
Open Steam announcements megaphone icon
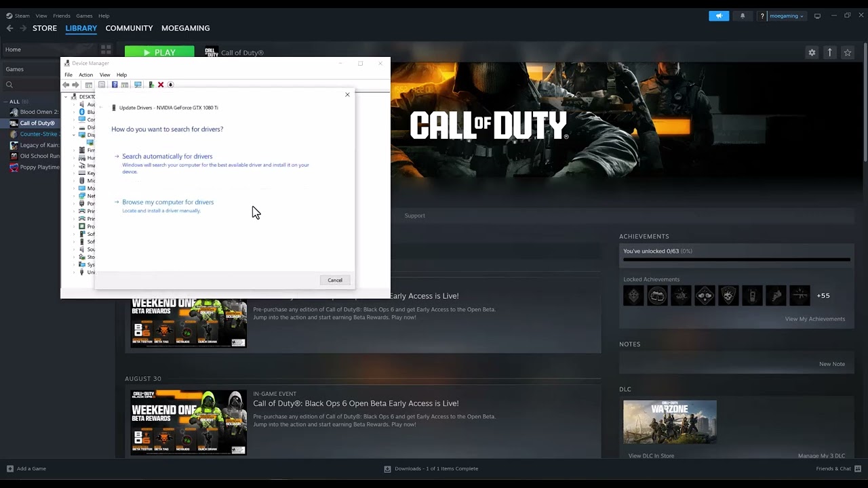pyautogui.click(x=719, y=16)
